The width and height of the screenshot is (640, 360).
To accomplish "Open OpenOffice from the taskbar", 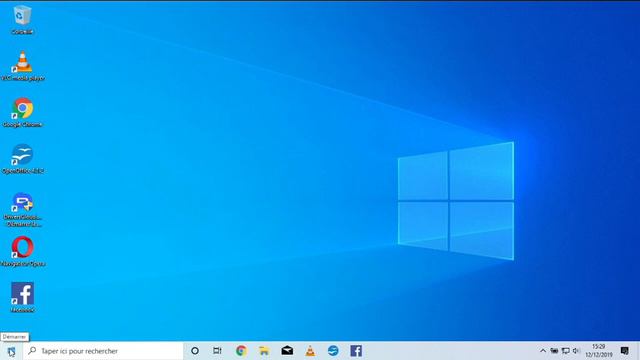I will pos(333,351).
